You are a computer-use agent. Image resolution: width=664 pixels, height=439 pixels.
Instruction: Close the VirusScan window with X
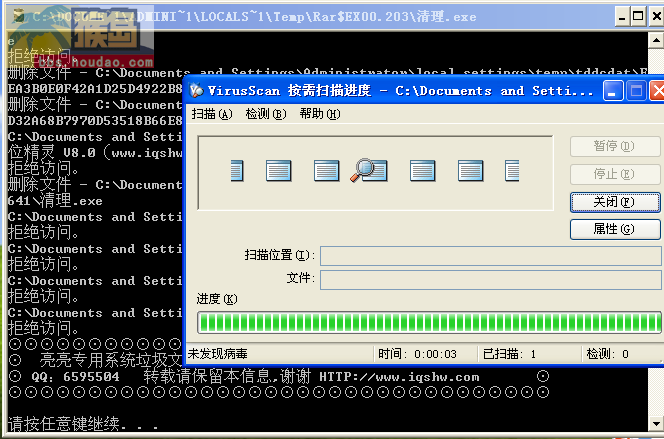tap(658, 91)
